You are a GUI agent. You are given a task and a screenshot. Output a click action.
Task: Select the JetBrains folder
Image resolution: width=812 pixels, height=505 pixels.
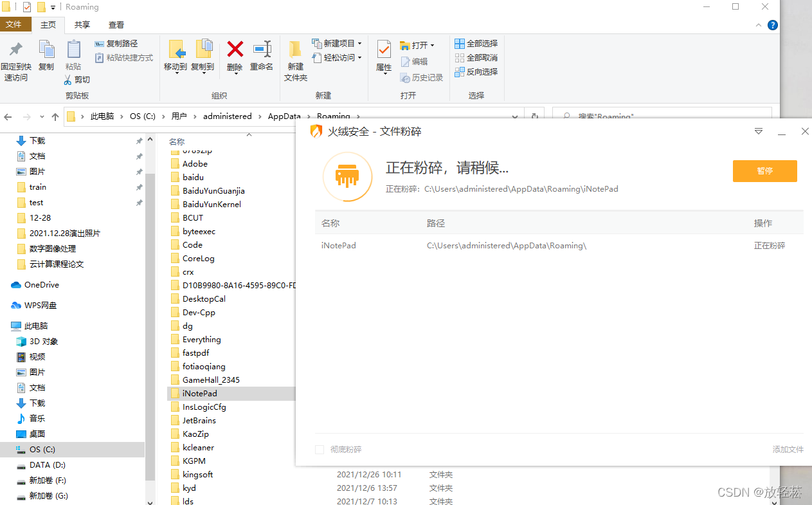(199, 421)
